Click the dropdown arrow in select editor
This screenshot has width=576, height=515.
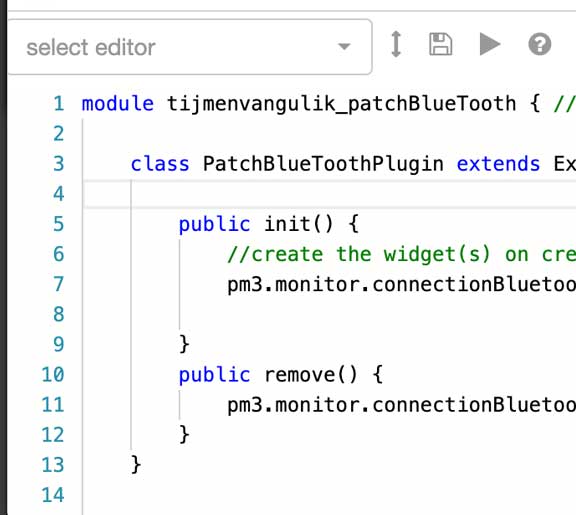344,47
